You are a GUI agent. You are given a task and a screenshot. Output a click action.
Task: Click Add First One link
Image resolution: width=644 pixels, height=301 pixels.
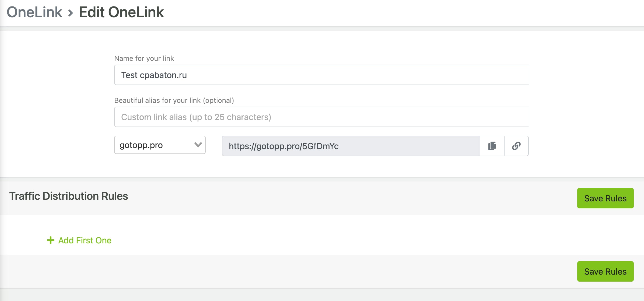(x=85, y=240)
